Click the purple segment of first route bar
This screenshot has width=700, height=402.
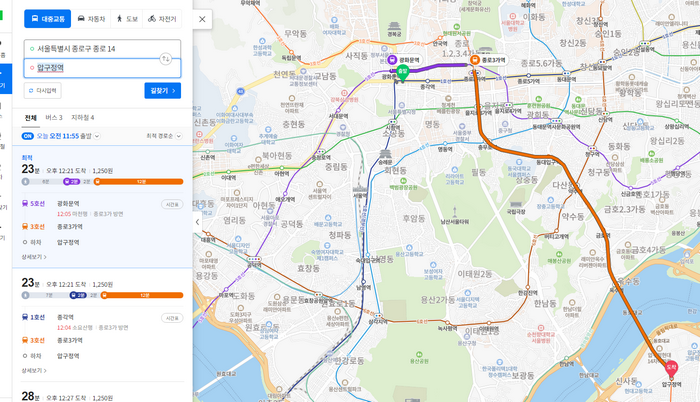pyautogui.click(x=71, y=181)
